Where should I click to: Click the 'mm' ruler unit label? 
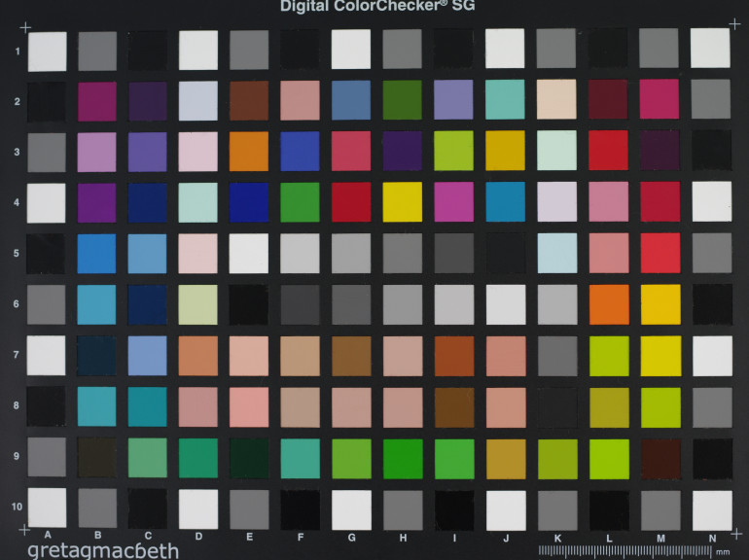click(723, 552)
